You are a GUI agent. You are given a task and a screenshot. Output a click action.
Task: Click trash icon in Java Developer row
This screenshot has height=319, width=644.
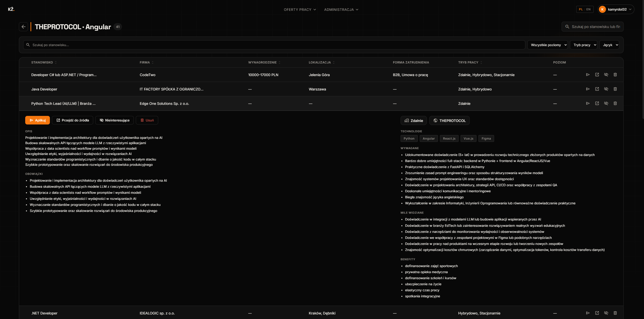click(x=615, y=89)
